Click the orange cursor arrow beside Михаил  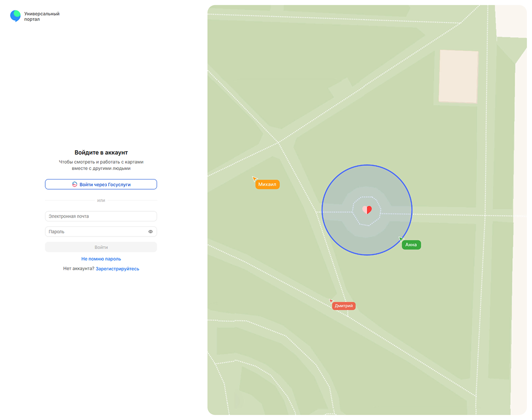tap(254, 178)
